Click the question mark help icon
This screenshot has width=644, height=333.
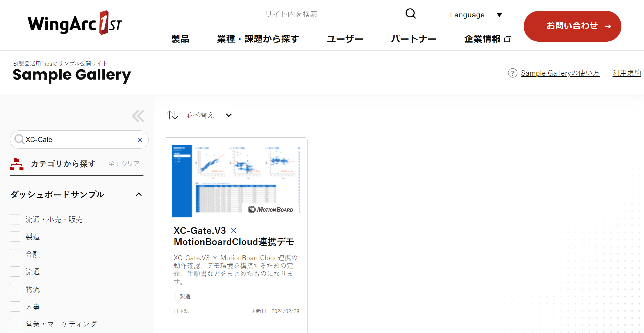click(512, 73)
